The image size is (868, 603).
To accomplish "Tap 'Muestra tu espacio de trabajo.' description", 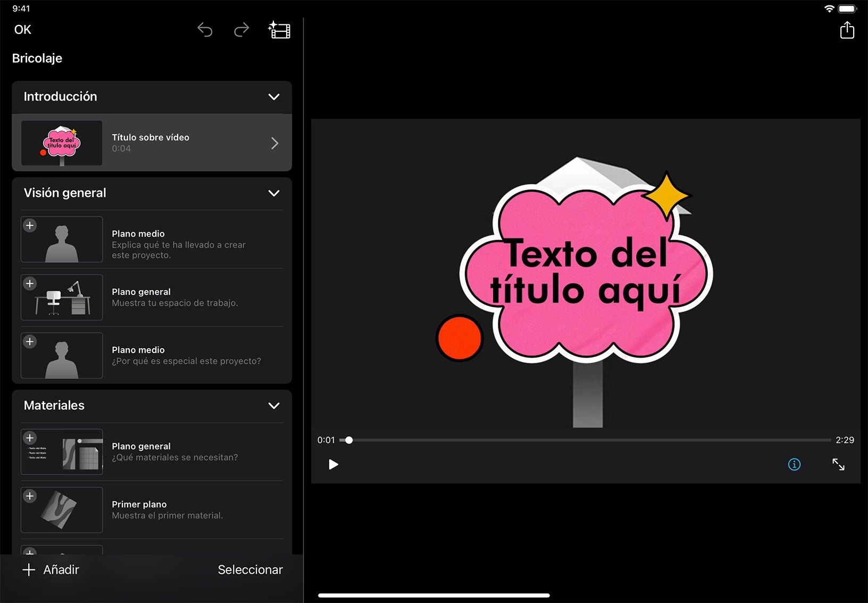I will [175, 303].
